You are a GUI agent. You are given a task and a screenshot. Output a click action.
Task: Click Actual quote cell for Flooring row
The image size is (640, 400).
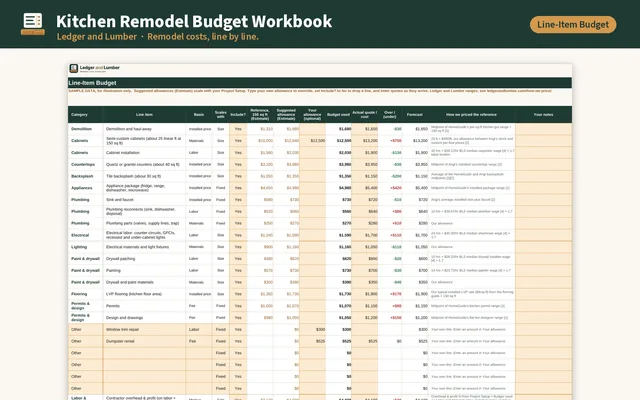click(364, 294)
